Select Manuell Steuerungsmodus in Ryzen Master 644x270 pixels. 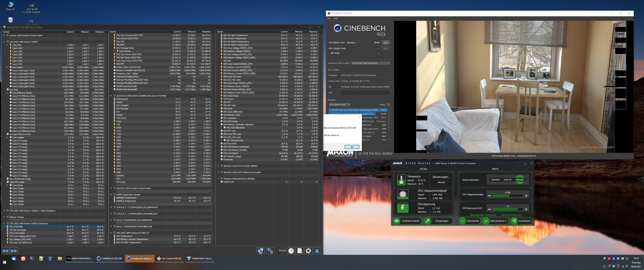pos(520,180)
